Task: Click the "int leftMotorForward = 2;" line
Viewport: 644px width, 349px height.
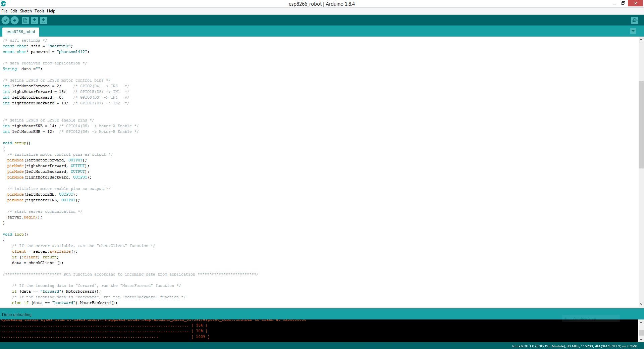Action: 32,86
